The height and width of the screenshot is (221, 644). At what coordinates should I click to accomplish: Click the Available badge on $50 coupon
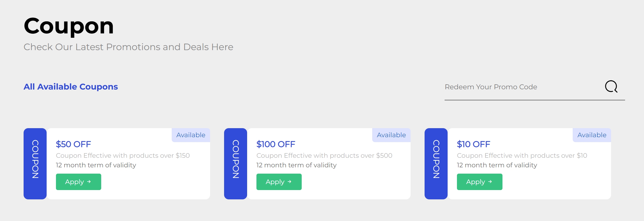pos(191,135)
